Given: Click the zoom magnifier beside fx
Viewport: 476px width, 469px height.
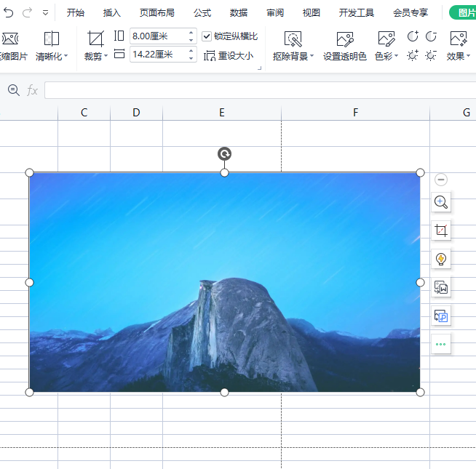Looking at the screenshot, I should point(14,90).
